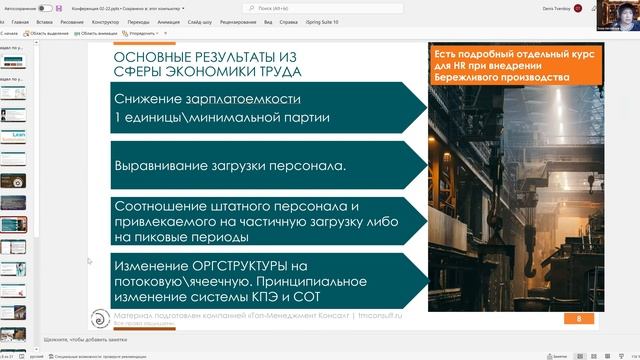640x360 pixels.
Task: Click the spell-check icon in status bar
Action: [x=22, y=356]
